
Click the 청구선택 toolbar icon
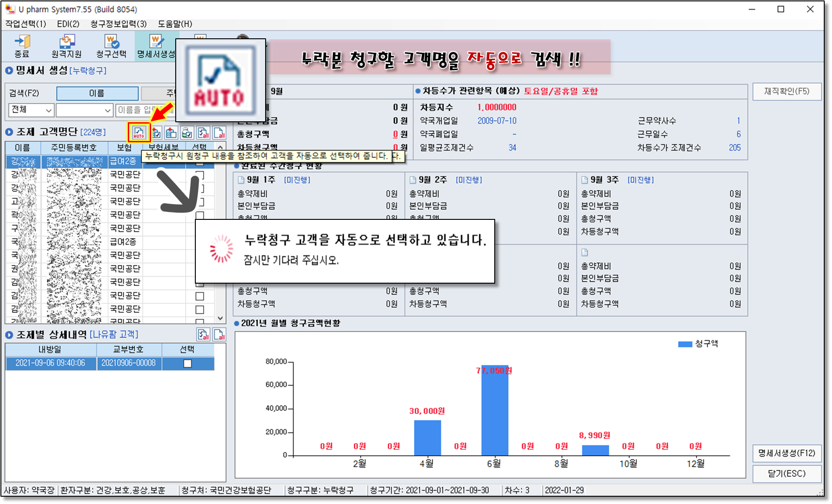point(111,46)
